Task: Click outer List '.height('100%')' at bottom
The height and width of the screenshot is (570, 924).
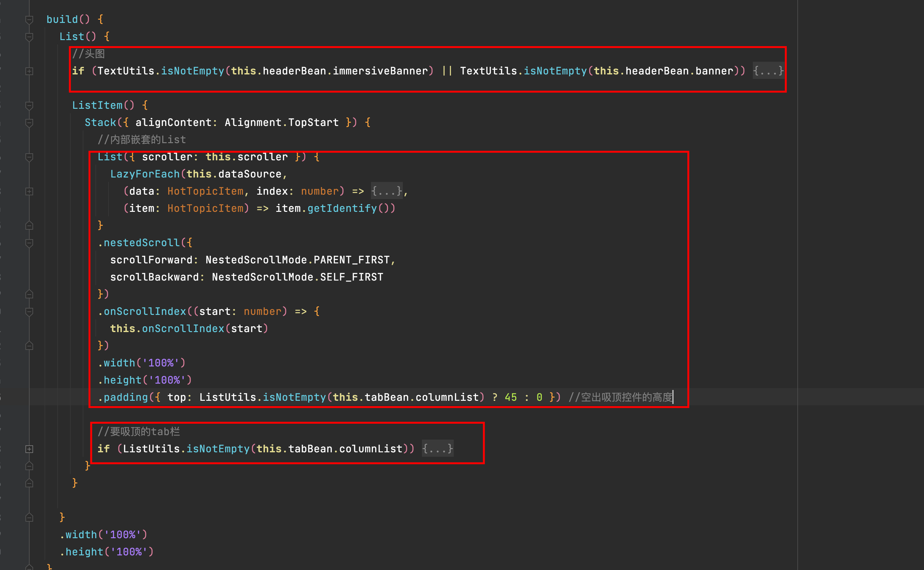Action: pyautogui.click(x=107, y=552)
